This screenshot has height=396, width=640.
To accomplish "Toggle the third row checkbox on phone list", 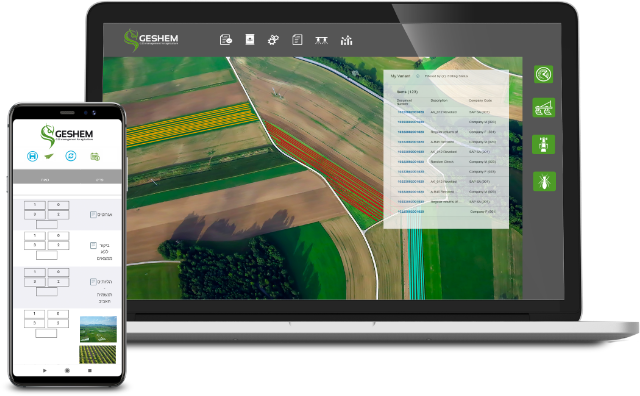I will click(x=93, y=282).
